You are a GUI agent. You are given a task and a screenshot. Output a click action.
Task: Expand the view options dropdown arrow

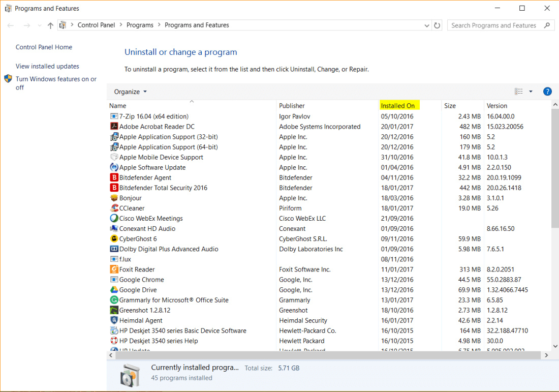[x=531, y=92]
